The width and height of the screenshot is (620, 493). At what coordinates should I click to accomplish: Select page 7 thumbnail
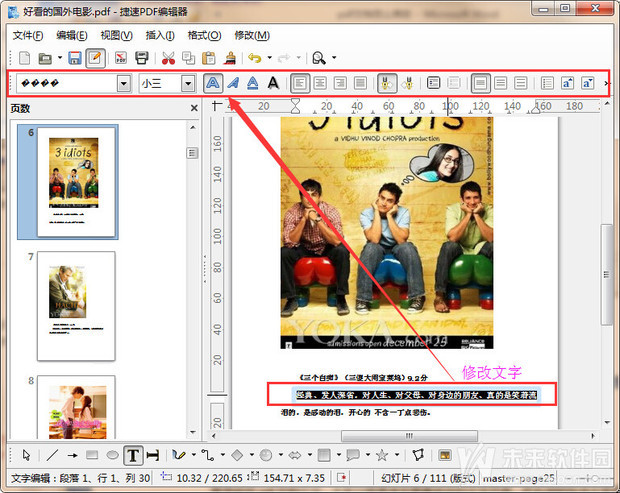pos(76,306)
